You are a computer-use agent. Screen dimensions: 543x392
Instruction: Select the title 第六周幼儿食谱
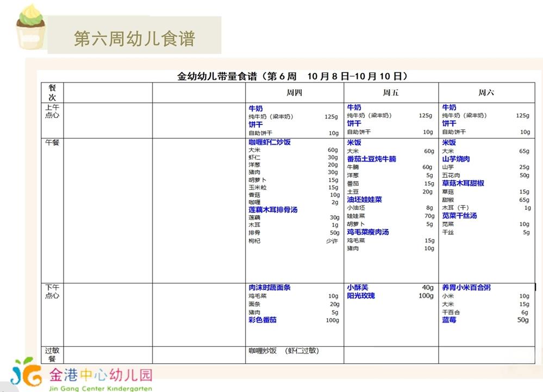pos(134,39)
